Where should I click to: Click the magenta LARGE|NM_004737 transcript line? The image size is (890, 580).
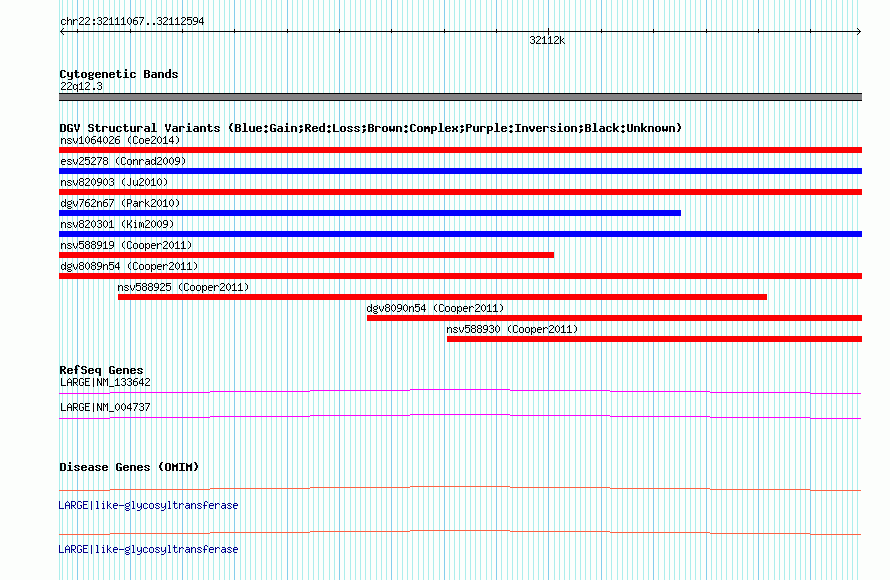tap(460, 416)
